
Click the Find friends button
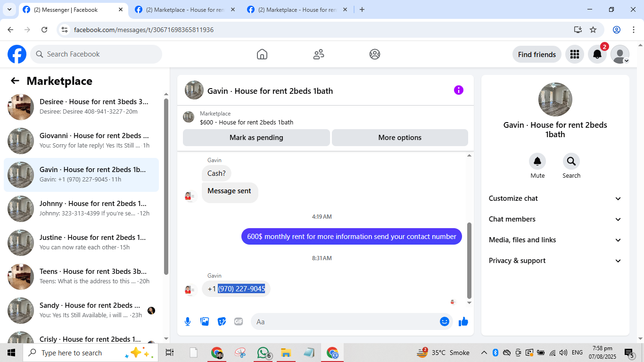click(x=537, y=54)
